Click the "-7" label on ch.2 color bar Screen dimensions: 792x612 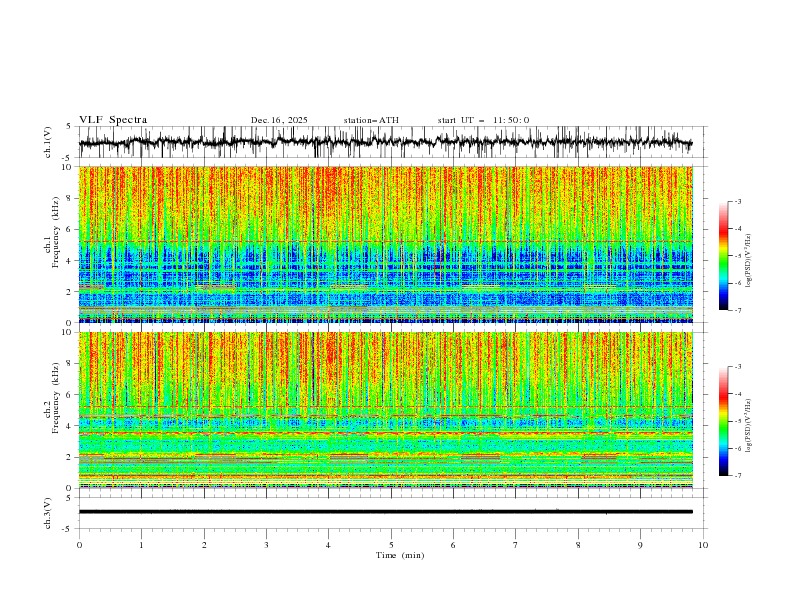(x=738, y=476)
